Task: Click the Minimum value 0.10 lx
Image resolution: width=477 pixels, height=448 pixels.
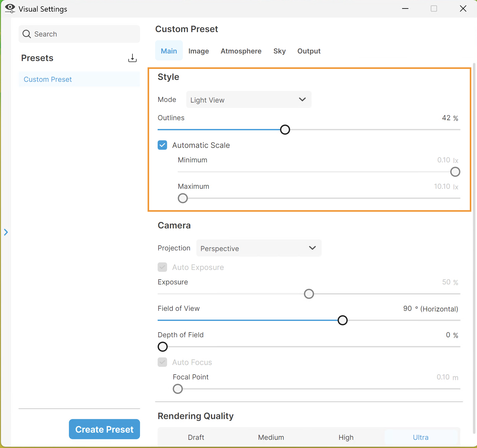Action: tap(448, 160)
